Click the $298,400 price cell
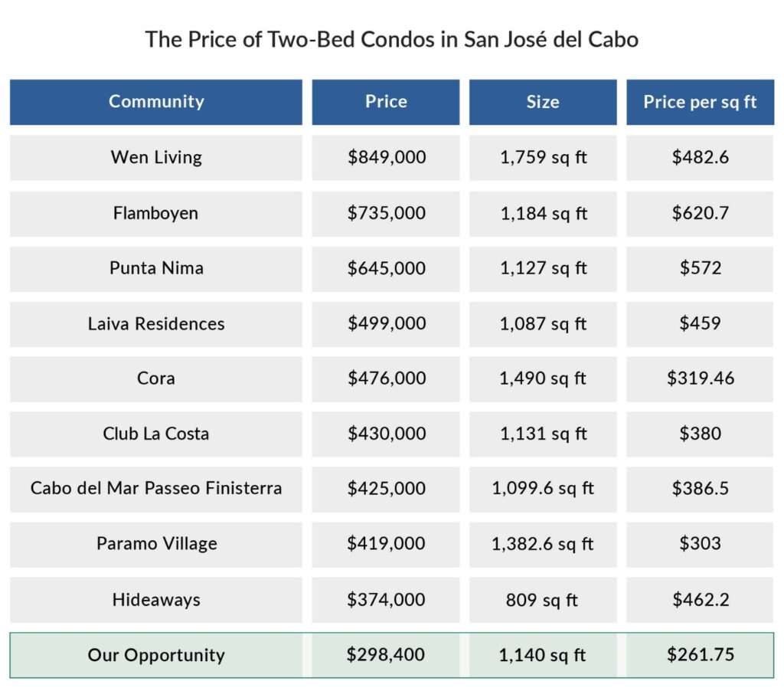This screenshot has width=784, height=688. pos(386,655)
